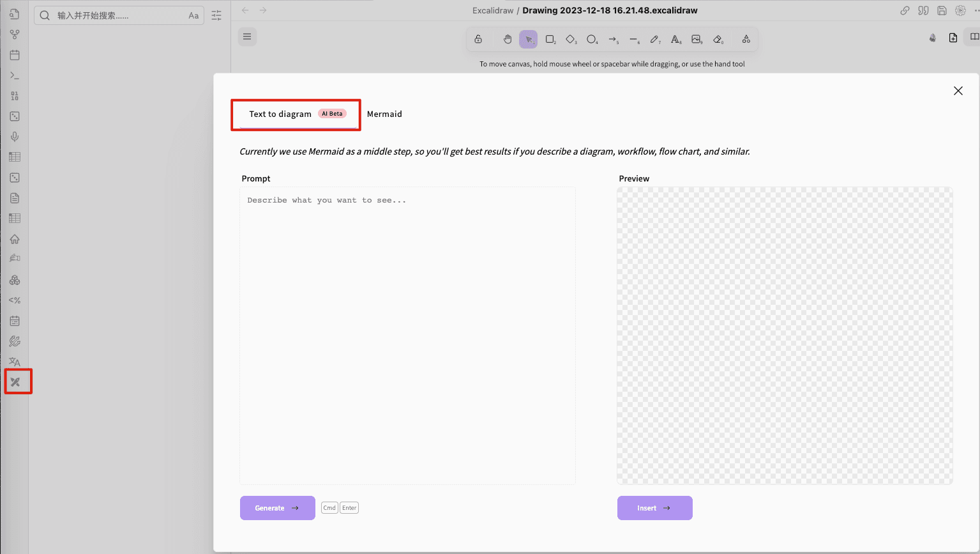Pick the Ellipse tool
980x554 pixels.
pyautogui.click(x=592, y=40)
